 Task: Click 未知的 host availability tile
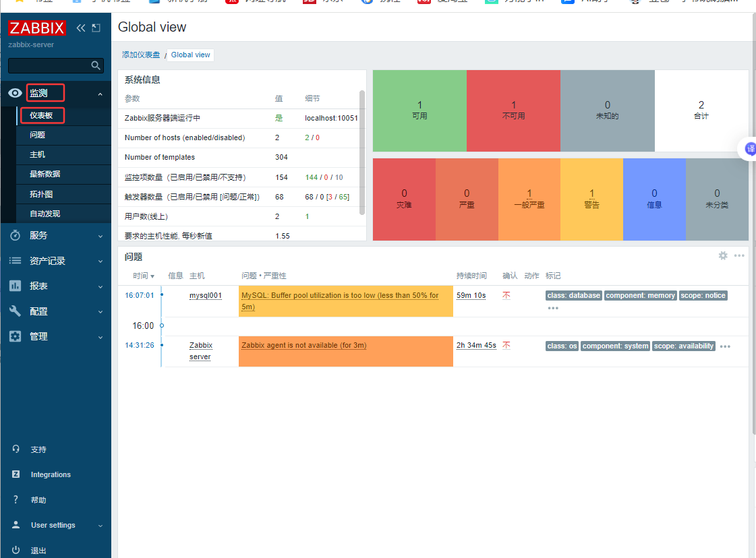[608, 111]
